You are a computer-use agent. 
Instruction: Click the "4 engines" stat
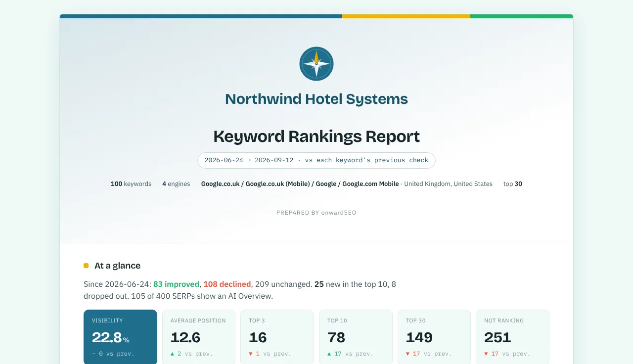(x=176, y=184)
